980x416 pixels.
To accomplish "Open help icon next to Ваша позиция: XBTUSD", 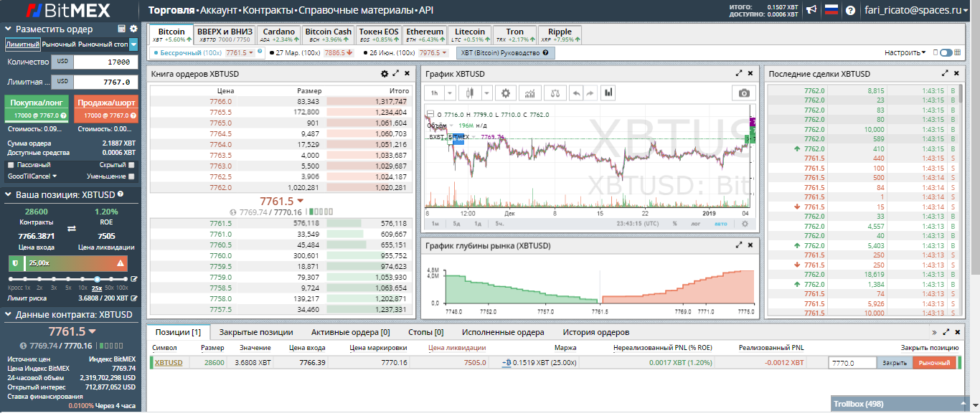I will [121, 194].
